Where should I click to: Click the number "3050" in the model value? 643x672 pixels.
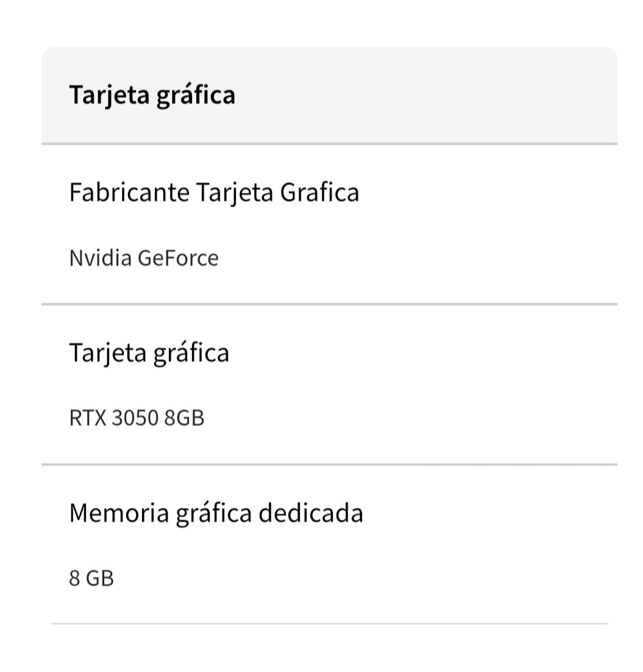tap(135, 418)
